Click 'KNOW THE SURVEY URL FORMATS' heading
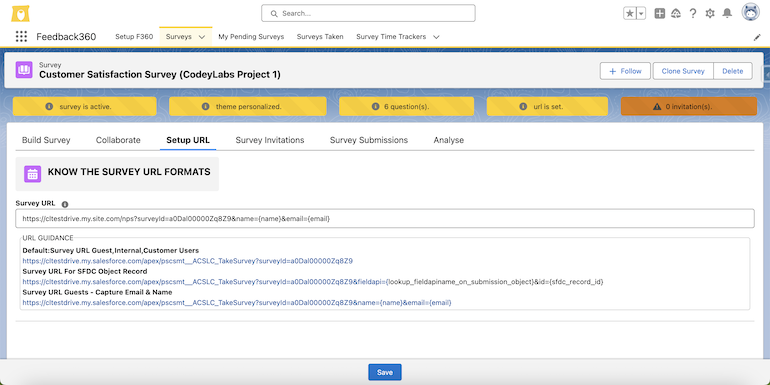Image resolution: width=770 pixels, height=385 pixels. (129, 172)
